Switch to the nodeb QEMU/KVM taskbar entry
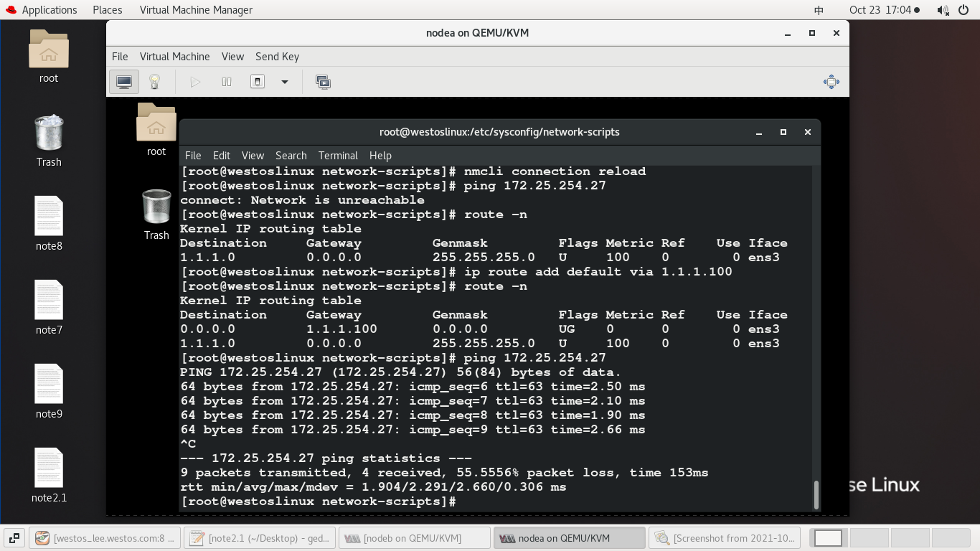The height and width of the screenshot is (551, 980). [414, 537]
